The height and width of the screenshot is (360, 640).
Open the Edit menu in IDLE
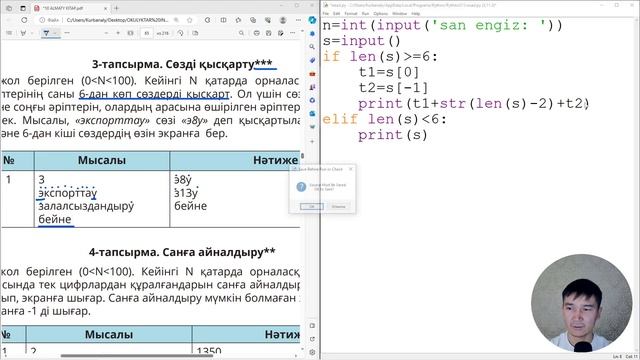click(337, 13)
